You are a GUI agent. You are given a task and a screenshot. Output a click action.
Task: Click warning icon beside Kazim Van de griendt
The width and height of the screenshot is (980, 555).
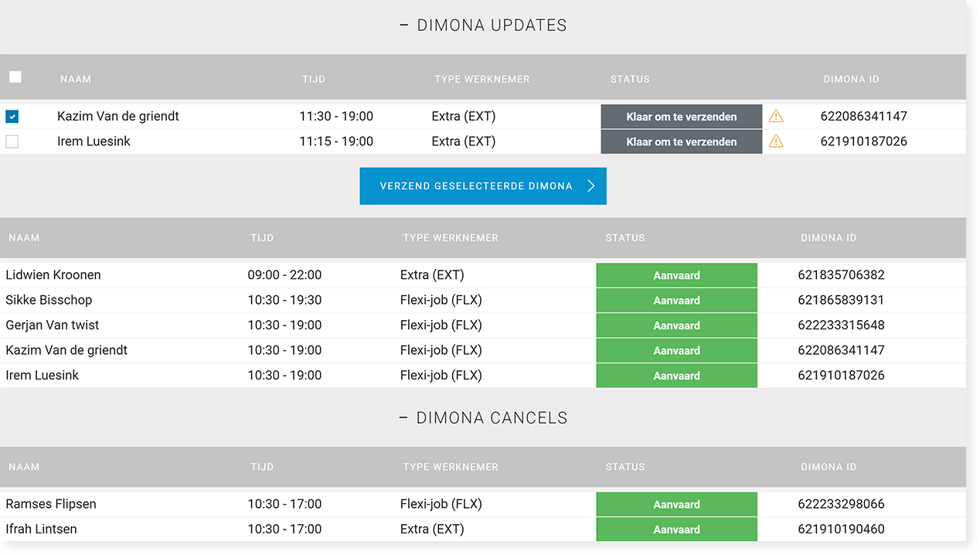pos(776,116)
